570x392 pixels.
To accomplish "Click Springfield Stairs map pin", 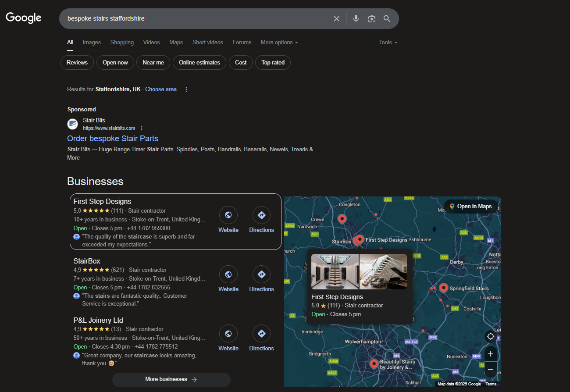I will tap(443, 288).
